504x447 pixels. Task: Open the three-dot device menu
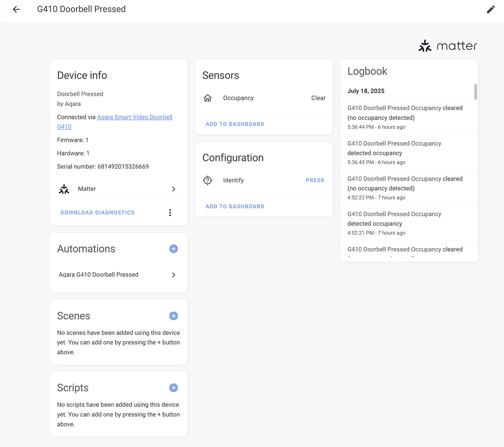point(170,213)
